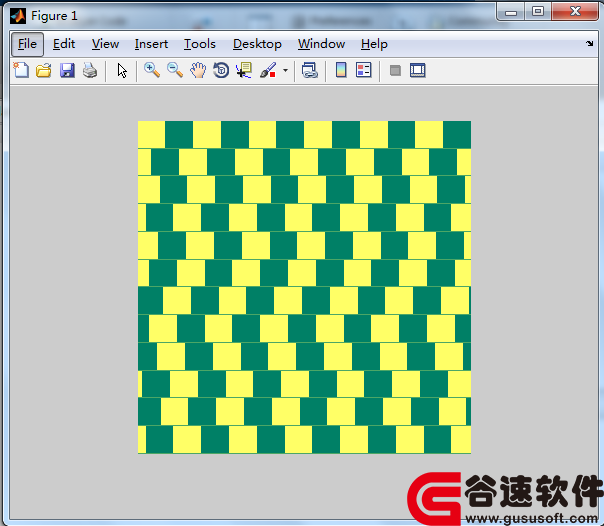Save the figure with floppy icon
Viewport: 604px width, 526px height.
pyautogui.click(x=67, y=70)
